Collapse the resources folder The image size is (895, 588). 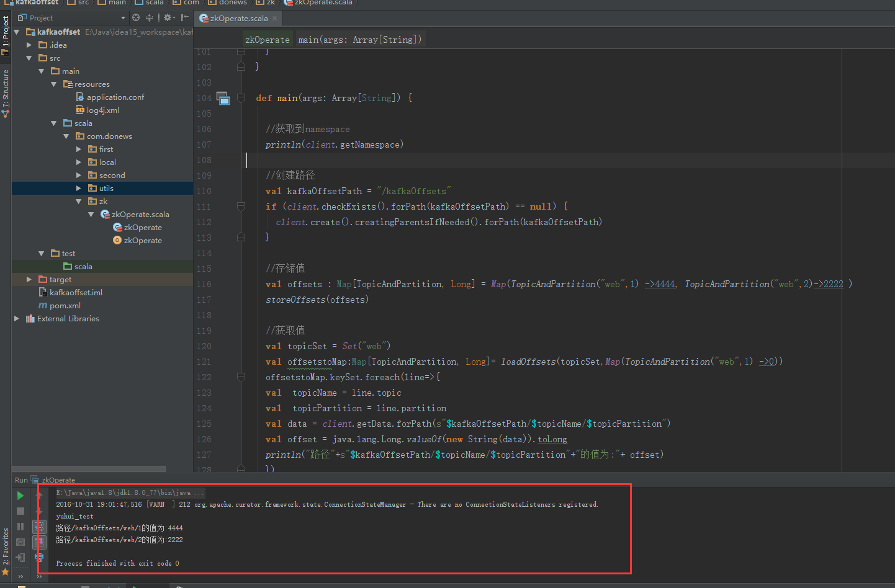point(54,84)
